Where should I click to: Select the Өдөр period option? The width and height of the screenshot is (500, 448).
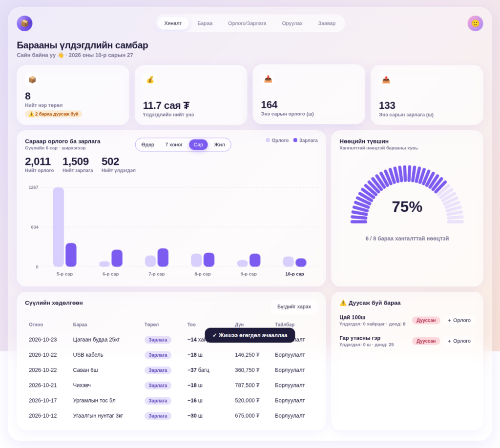click(x=147, y=144)
